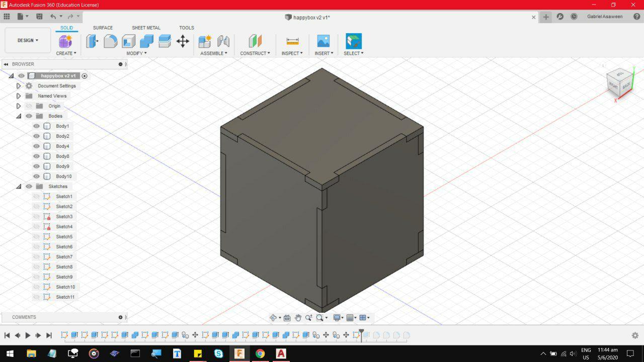Switch to the TOOLS tab
This screenshot has width=644, height=362.
tap(187, 28)
